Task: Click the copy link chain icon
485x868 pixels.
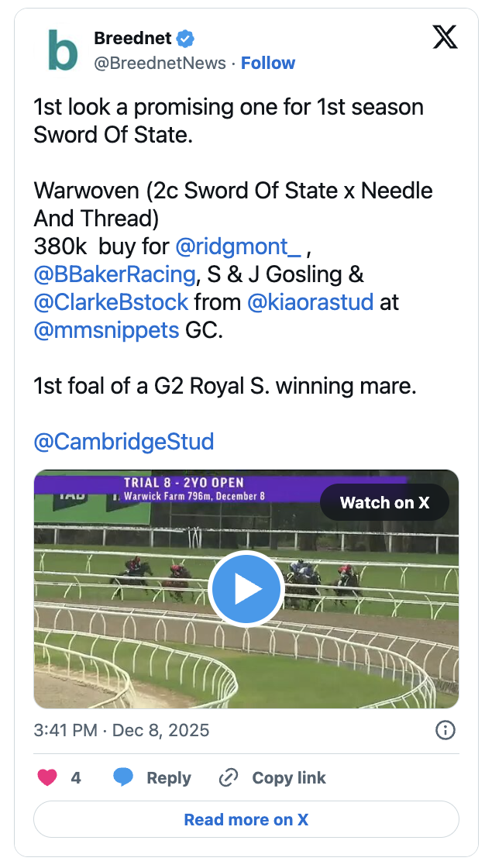Action: click(228, 778)
